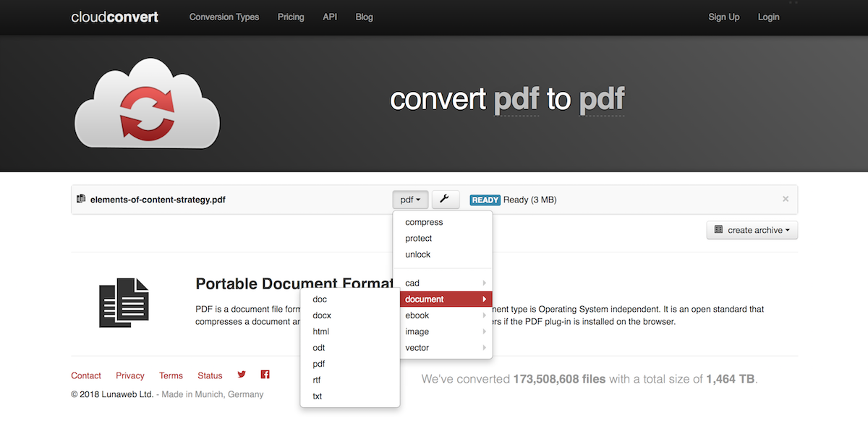
Task: Click the file icon beside elements-of-content-strategy.pdf
Action: tap(81, 199)
